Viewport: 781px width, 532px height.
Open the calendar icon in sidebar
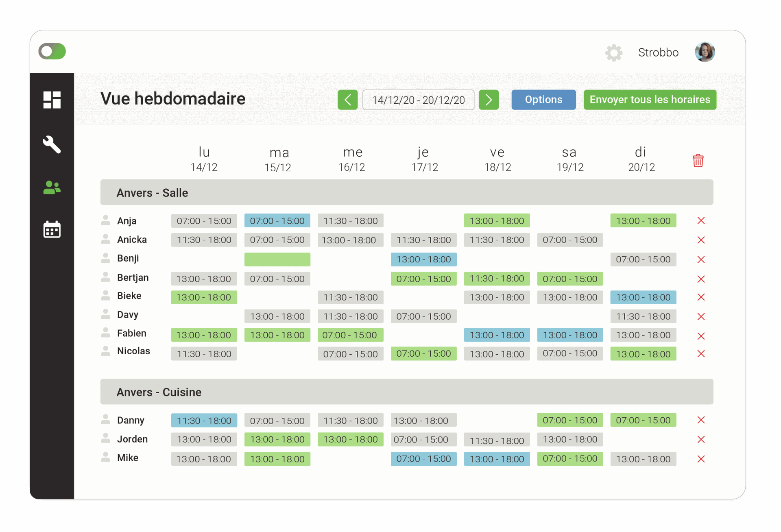tap(52, 229)
